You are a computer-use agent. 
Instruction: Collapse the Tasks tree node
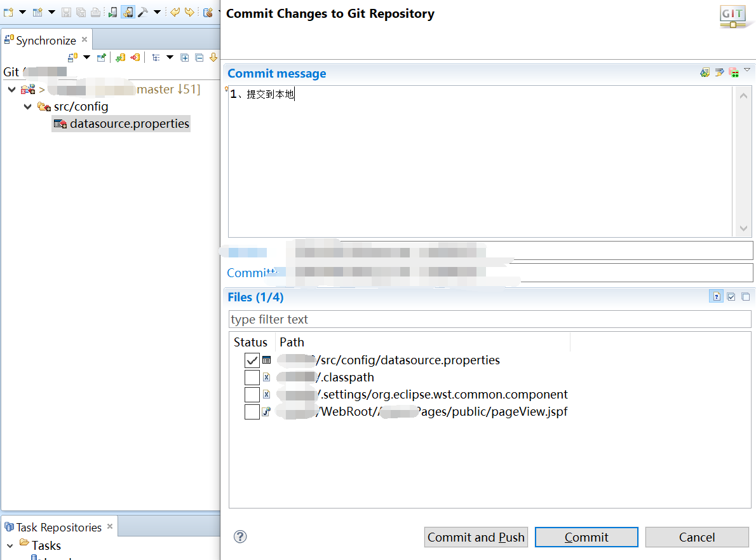click(10, 545)
